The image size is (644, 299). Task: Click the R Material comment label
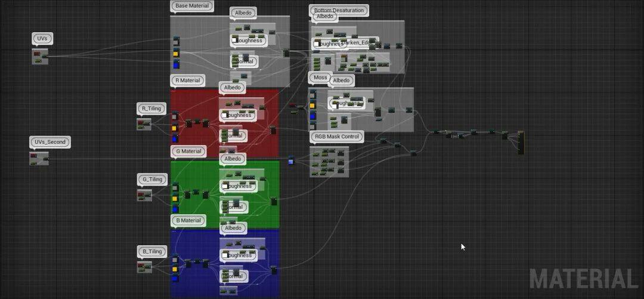(x=187, y=81)
